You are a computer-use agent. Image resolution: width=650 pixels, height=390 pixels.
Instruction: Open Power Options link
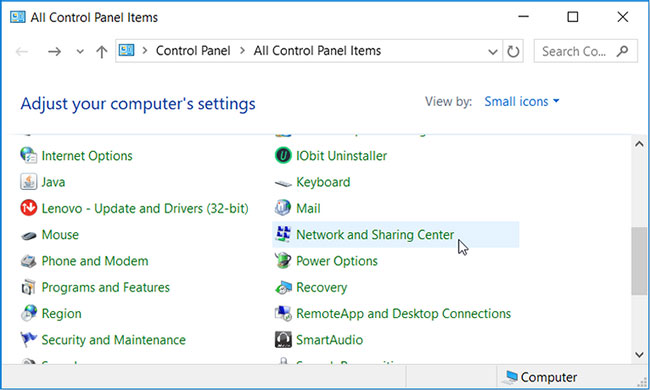click(337, 261)
